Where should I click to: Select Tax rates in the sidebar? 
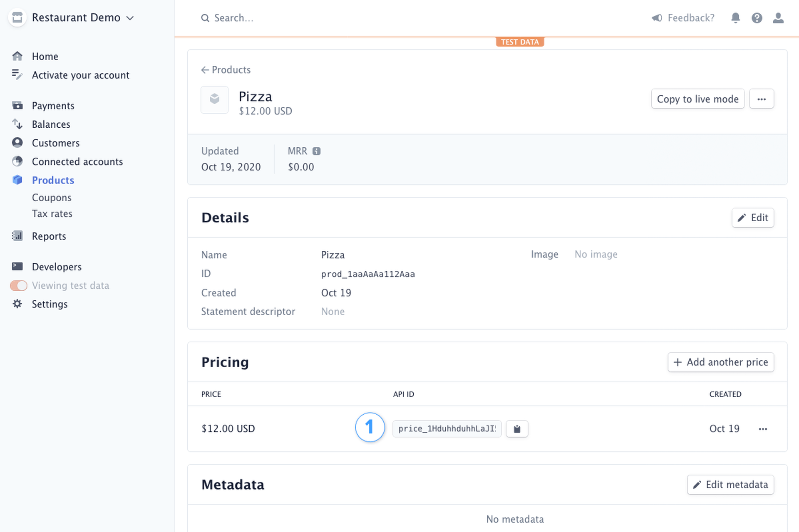pos(52,213)
